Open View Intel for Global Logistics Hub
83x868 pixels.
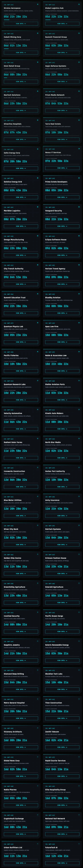pyautogui.click(x=62, y=24)
